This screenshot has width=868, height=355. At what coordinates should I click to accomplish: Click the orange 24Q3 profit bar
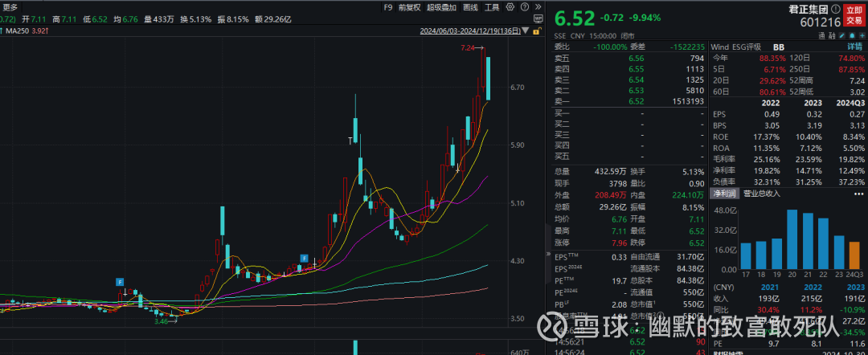[x=855, y=255]
